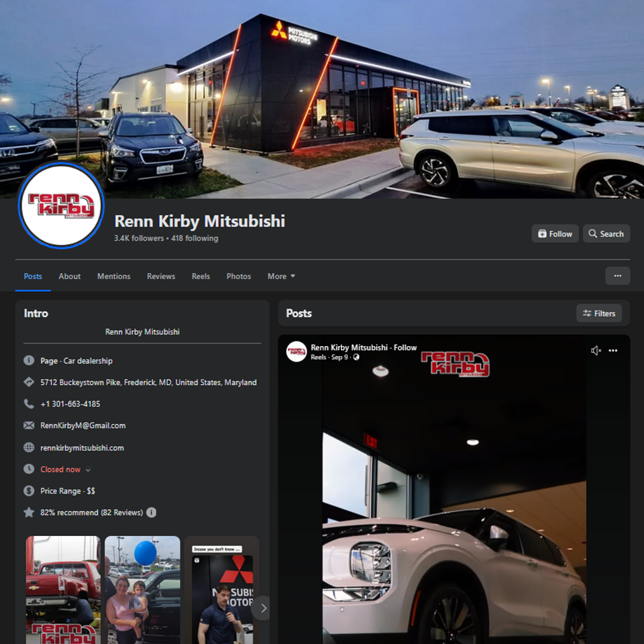Click the Renn Kirby profile picture

tap(61, 205)
